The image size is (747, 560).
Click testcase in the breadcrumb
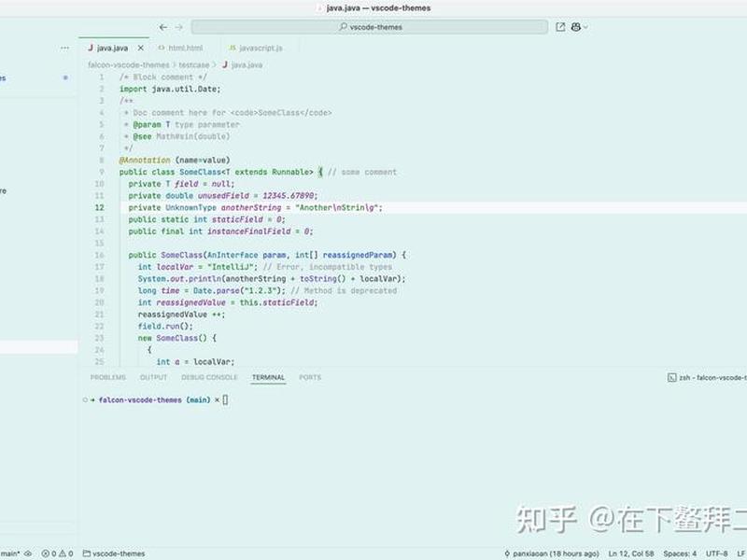click(194, 64)
